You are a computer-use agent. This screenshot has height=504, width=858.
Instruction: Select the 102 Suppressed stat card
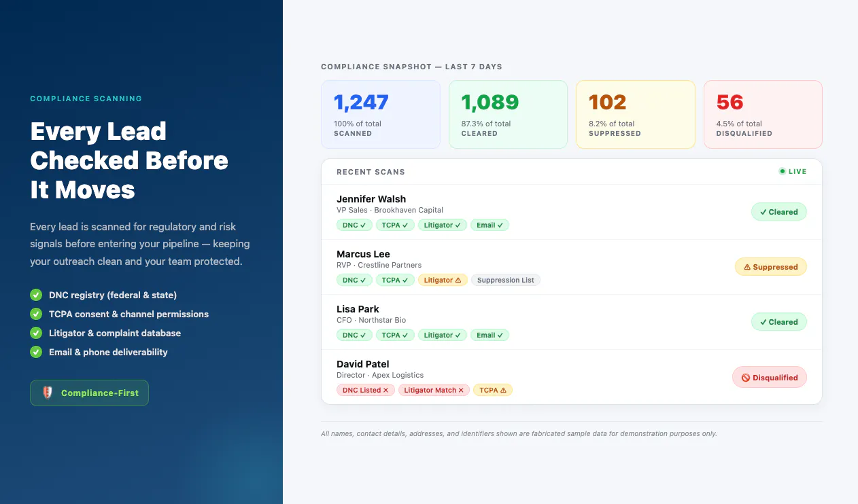(x=636, y=114)
